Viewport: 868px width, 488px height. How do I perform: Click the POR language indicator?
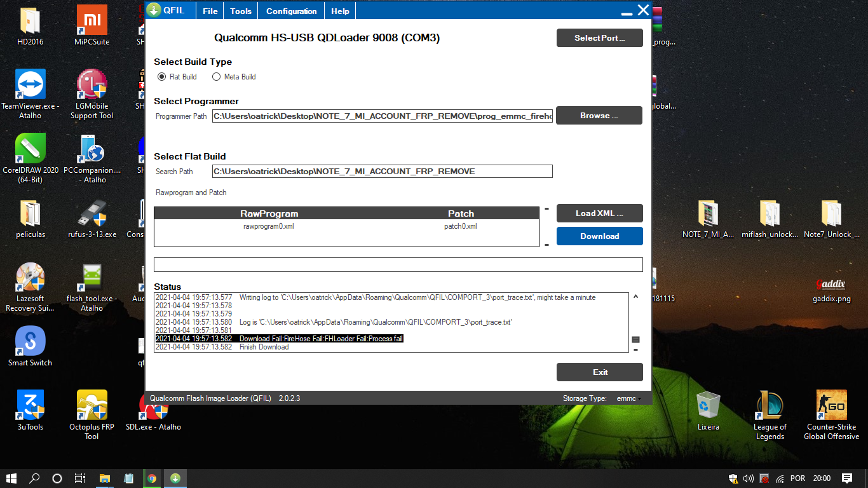pyautogui.click(x=797, y=478)
